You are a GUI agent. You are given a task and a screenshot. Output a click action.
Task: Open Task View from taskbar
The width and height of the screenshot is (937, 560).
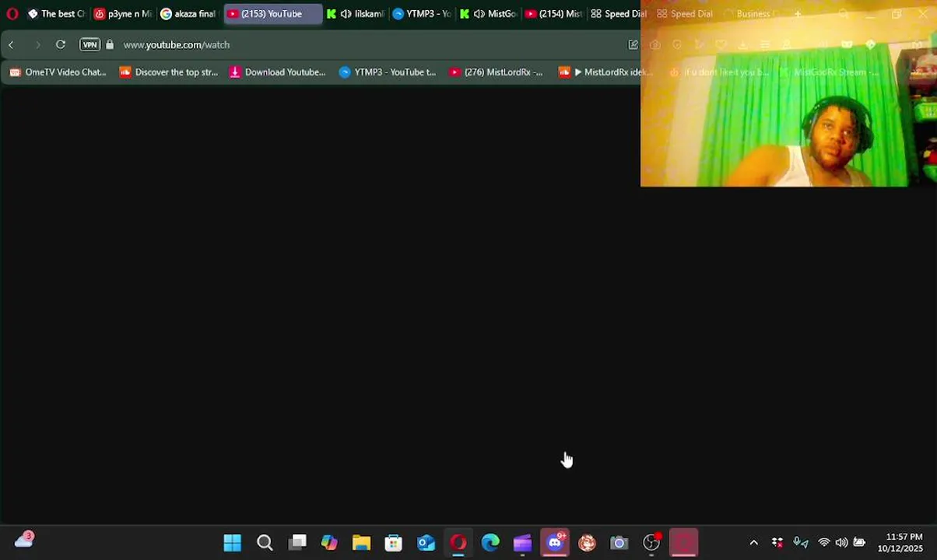297,543
